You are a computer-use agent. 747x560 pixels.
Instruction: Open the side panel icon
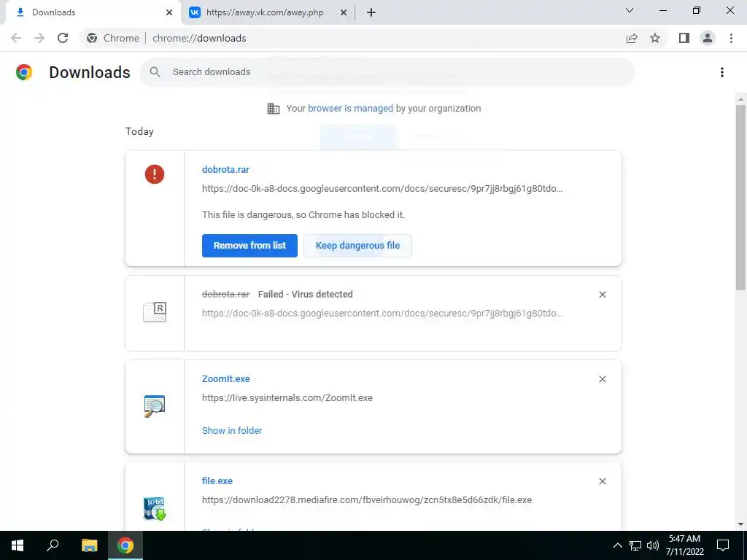click(x=684, y=38)
